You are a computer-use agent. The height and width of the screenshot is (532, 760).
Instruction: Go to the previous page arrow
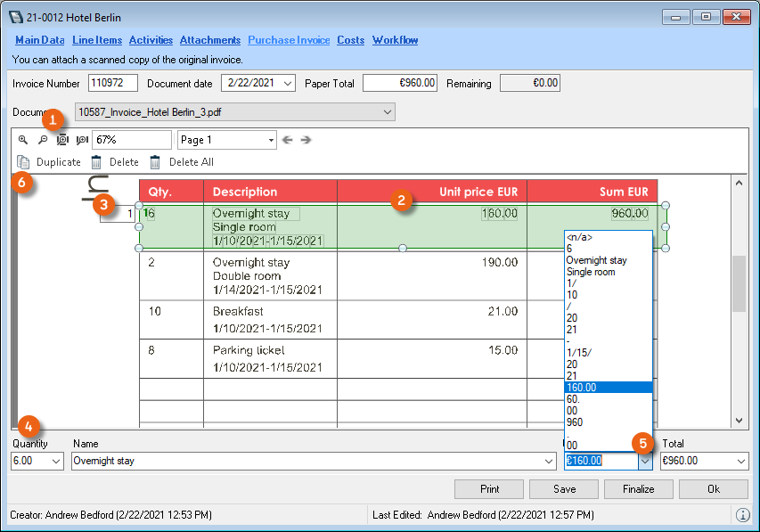click(287, 140)
